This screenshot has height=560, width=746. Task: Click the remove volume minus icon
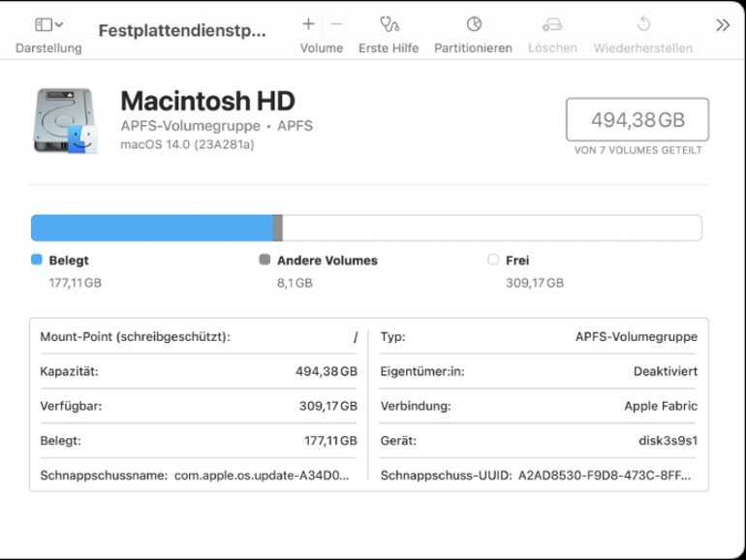coord(336,24)
